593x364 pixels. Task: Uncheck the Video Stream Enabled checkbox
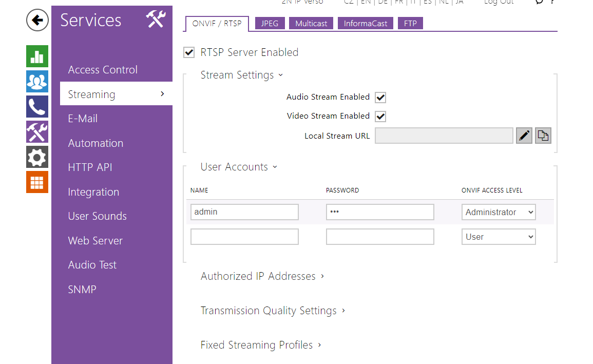pos(380,117)
